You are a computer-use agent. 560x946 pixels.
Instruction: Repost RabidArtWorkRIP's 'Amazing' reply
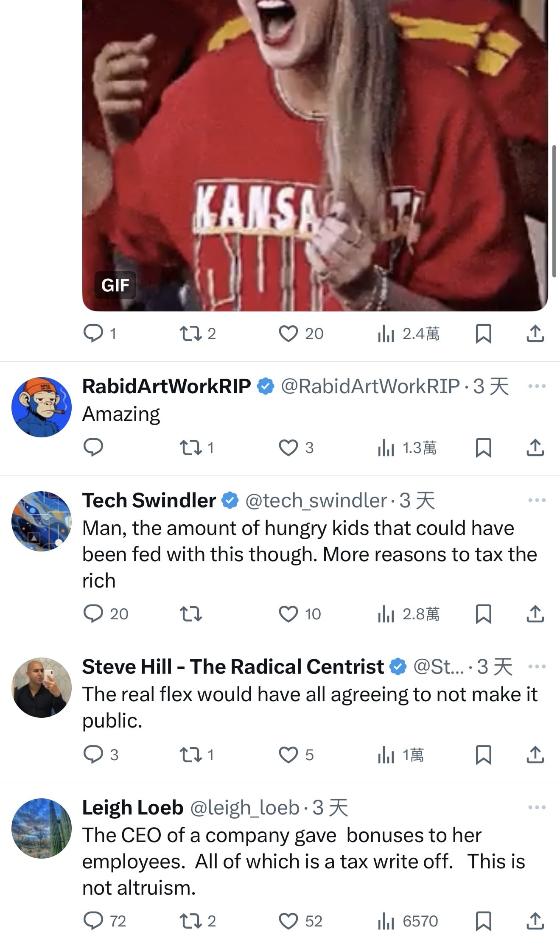[x=191, y=448]
